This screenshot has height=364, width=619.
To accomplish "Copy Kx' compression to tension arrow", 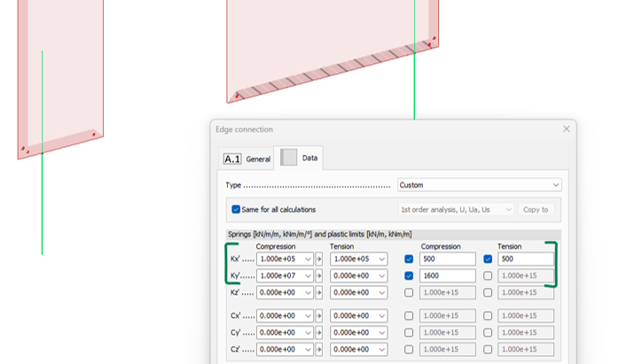I will point(318,259).
